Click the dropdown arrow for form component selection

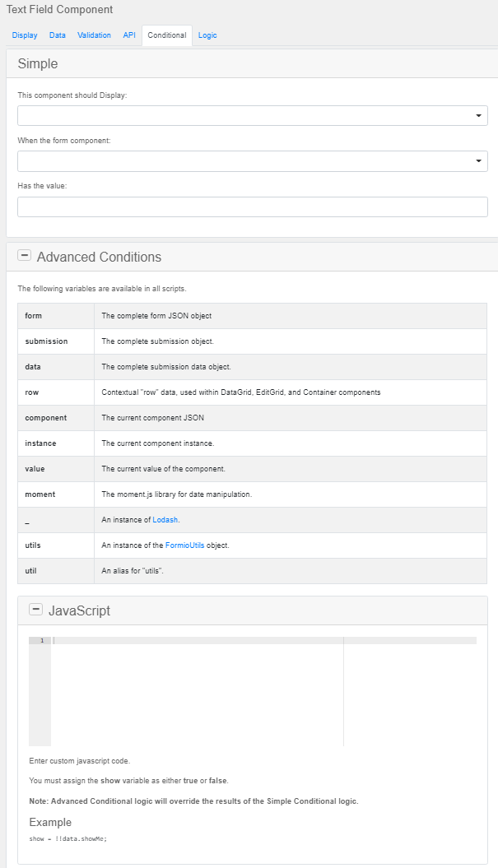[x=477, y=161]
